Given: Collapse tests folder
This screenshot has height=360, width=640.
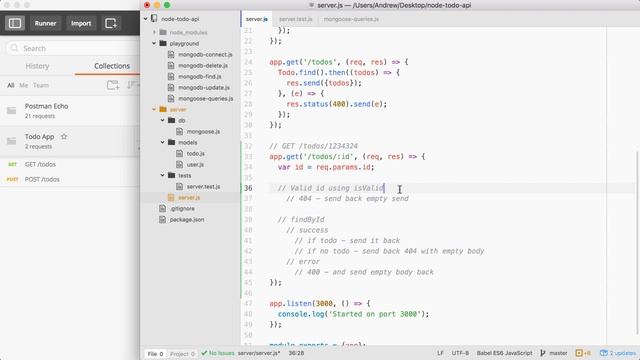Looking at the screenshot, I should point(162,176).
